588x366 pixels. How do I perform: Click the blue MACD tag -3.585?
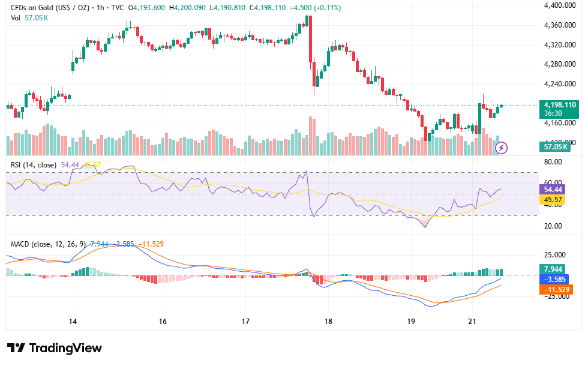pyautogui.click(x=554, y=280)
